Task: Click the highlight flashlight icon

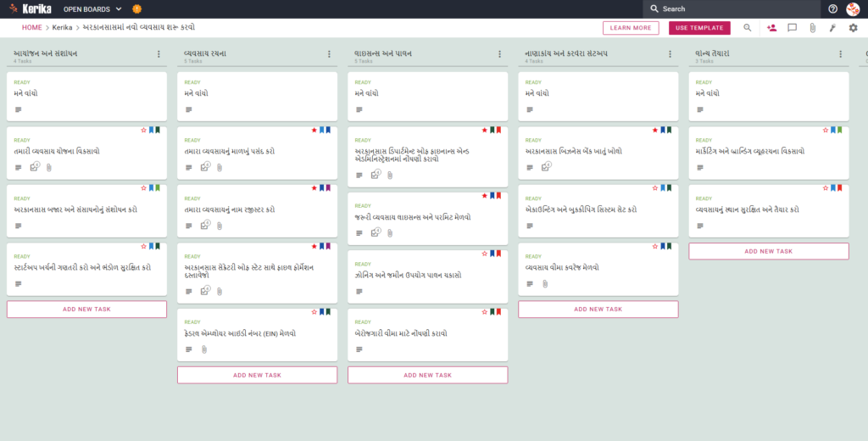Action: click(x=832, y=28)
